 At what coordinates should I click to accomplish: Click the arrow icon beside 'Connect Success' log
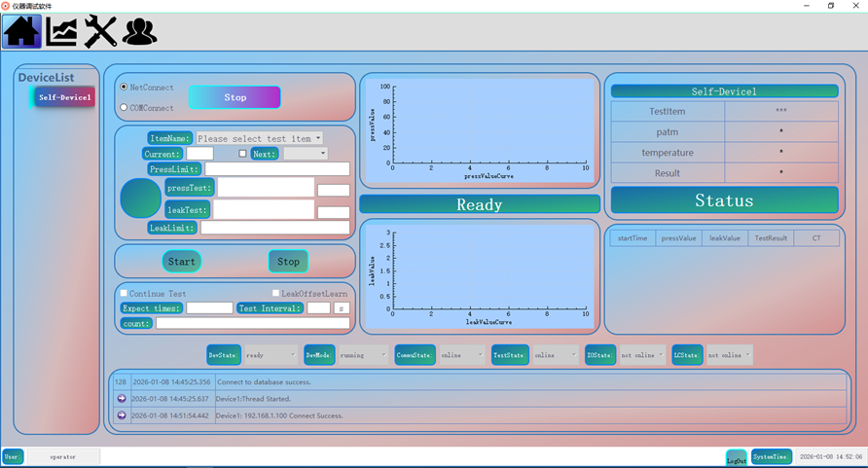coord(122,415)
